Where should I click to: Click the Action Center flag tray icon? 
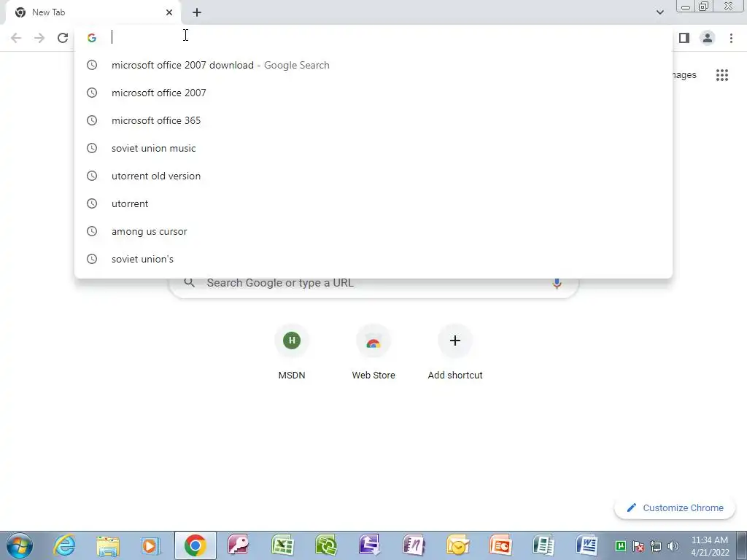point(638,546)
